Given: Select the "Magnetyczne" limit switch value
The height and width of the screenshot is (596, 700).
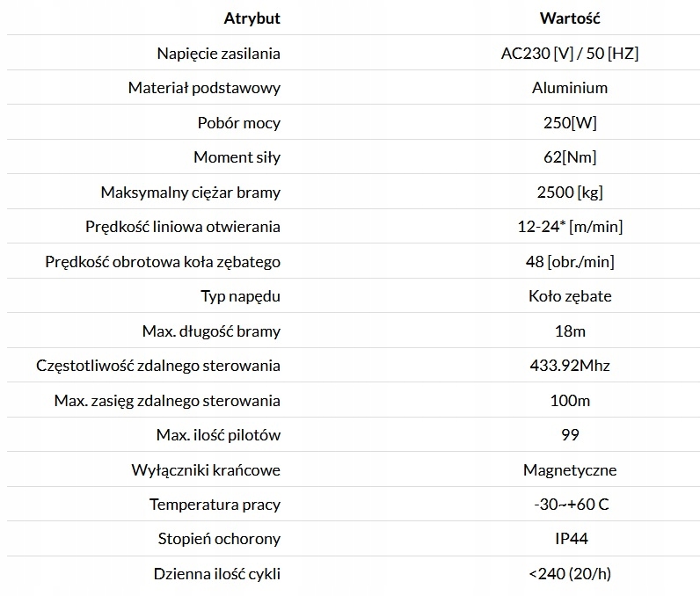Looking at the screenshot, I should point(569,470).
